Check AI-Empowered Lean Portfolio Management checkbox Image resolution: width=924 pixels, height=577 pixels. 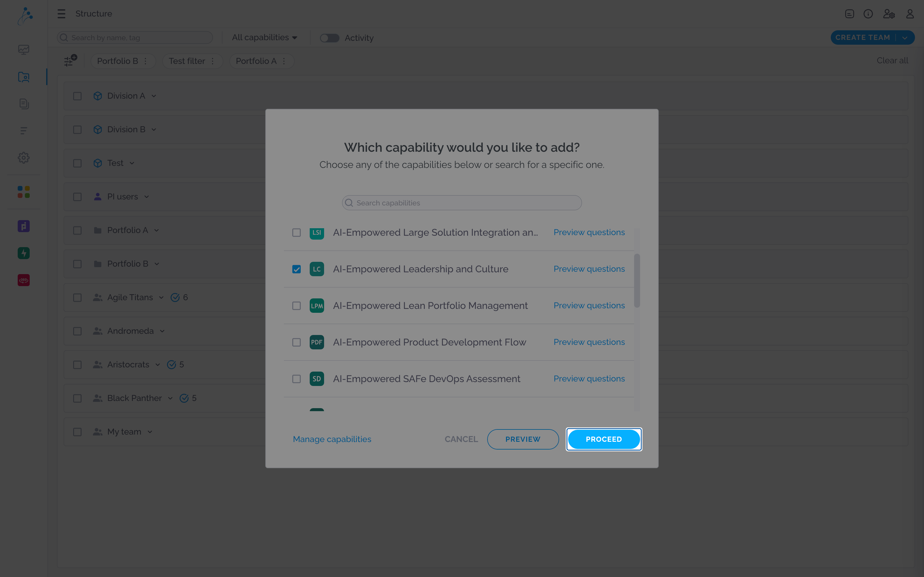297,306
